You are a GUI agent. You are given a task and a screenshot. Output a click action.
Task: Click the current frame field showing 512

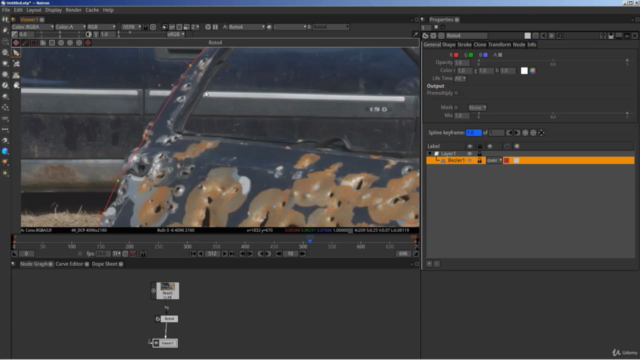(x=212, y=254)
